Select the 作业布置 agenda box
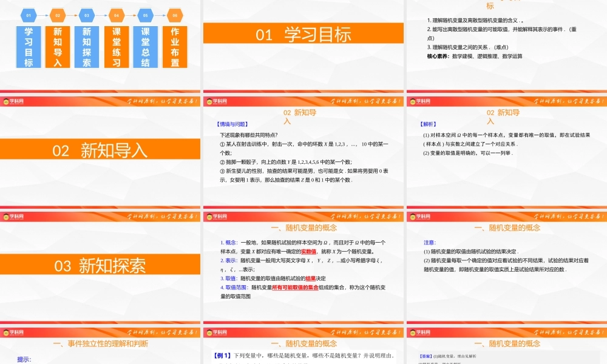607x364 pixels. pyautogui.click(x=174, y=45)
